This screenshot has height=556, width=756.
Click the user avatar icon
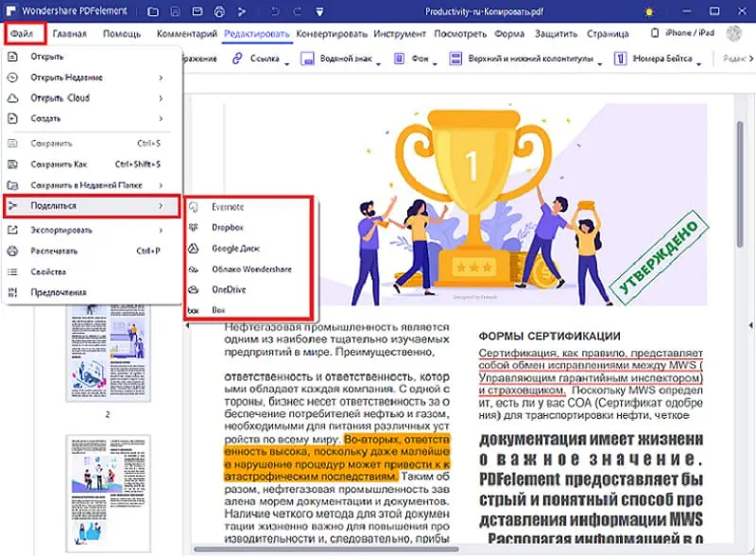(x=734, y=33)
